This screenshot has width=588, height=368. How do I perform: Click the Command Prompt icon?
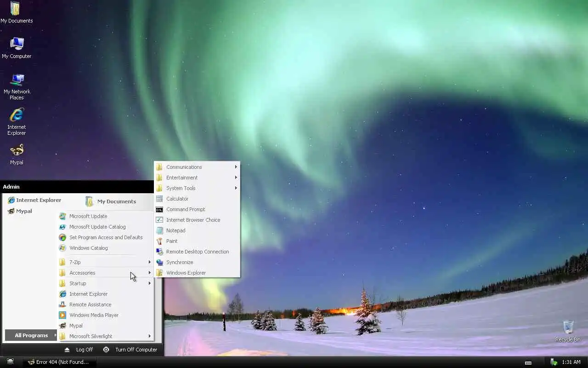point(159,209)
